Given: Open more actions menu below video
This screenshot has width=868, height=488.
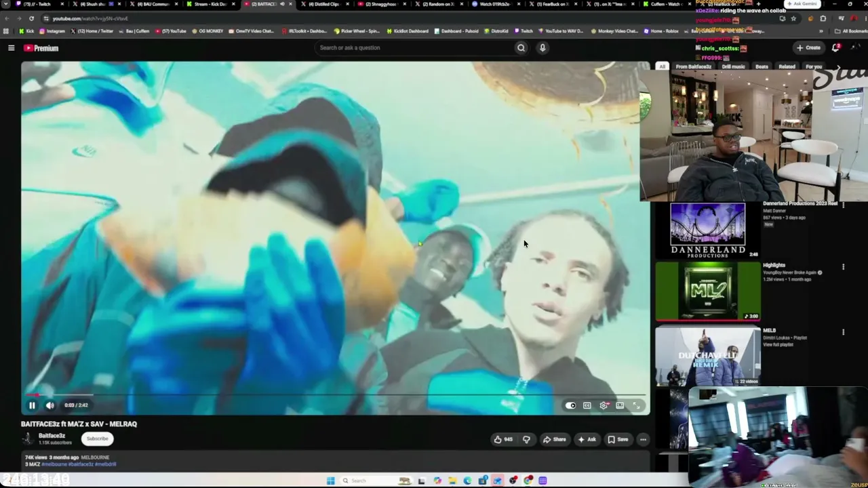Looking at the screenshot, I should coord(643,439).
